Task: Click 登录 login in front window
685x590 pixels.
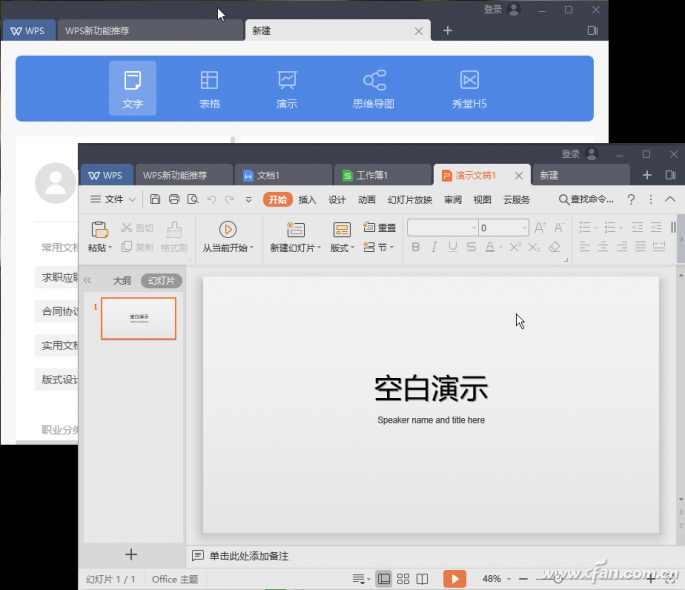Action: click(570, 154)
